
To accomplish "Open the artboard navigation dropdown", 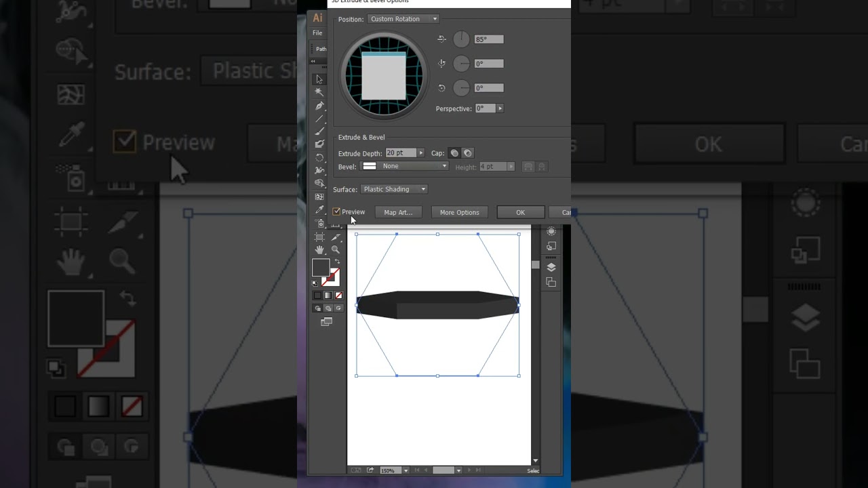I will 458,470.
